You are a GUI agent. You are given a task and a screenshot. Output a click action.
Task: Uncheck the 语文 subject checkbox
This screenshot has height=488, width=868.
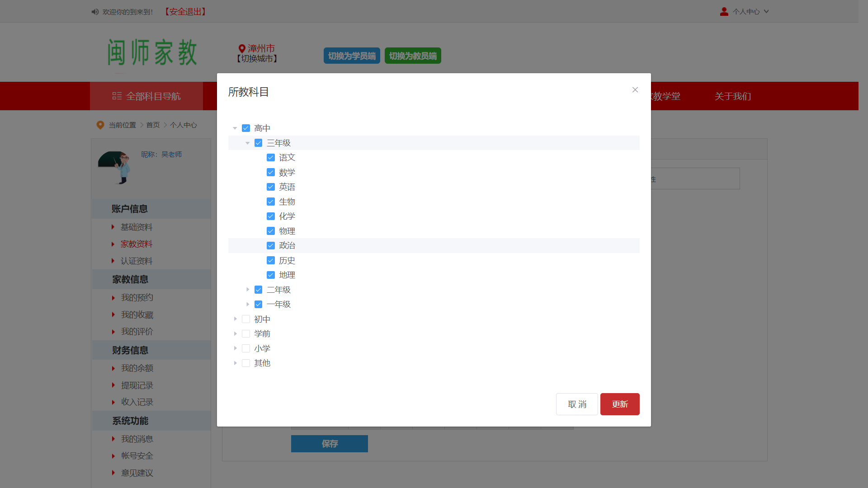tap(271, 158)
